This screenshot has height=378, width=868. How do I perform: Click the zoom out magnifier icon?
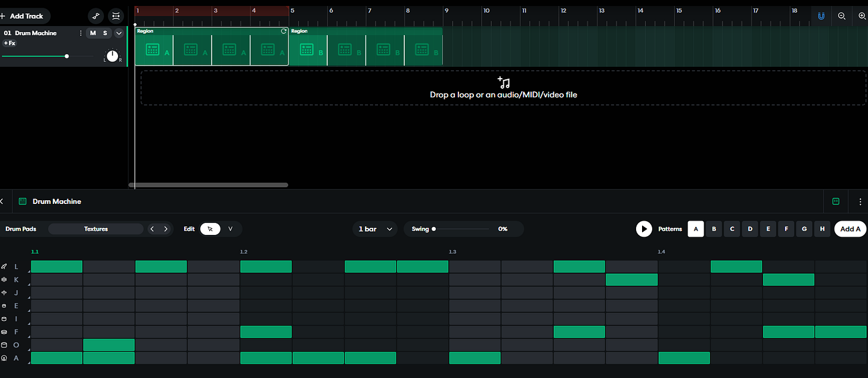[x=842, y=16]
